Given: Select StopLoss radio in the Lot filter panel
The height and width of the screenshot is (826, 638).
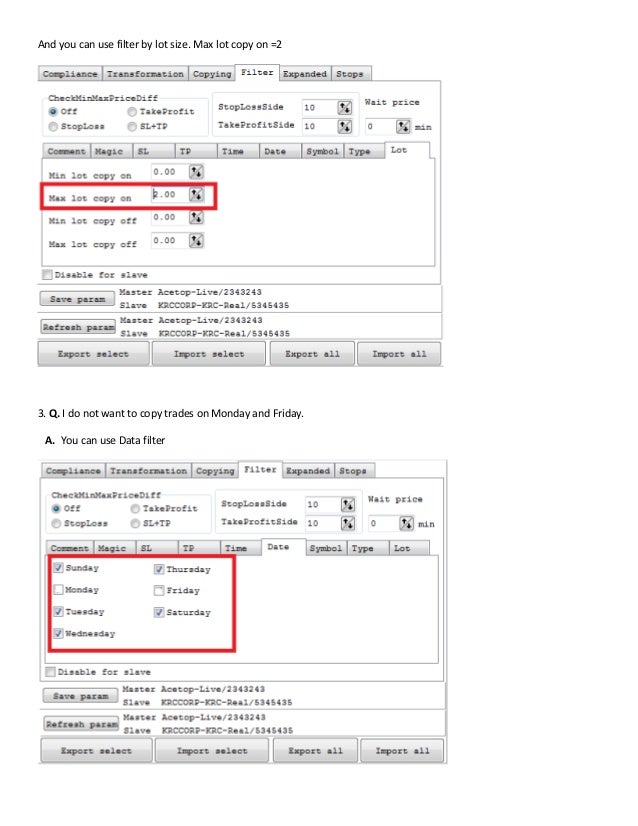Looking at the screenshot, I should pos(53,126).
